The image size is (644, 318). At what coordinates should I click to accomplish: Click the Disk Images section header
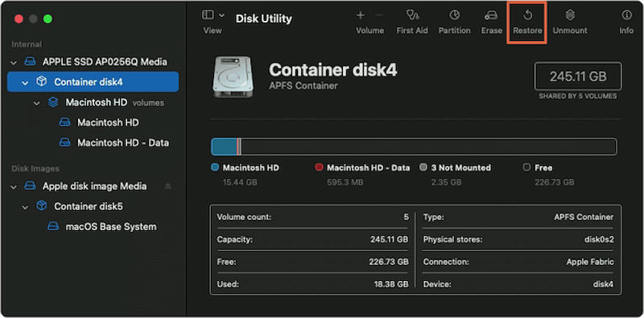35,168
